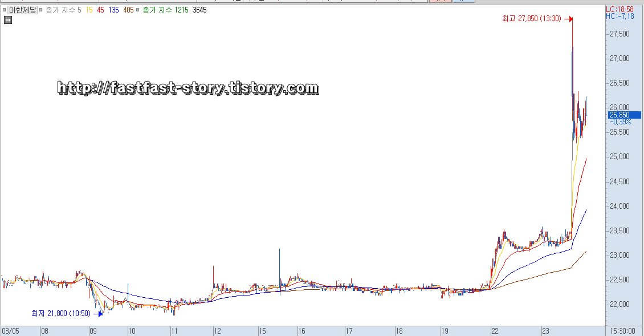
Task: Click the 09 date axis label
Action: point(93,331)
